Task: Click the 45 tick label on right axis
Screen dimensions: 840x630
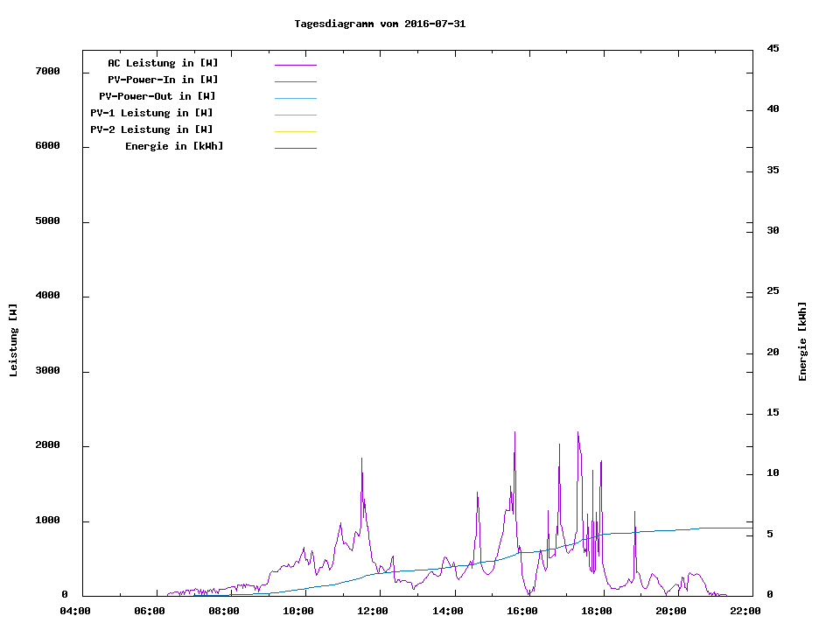Action: point(773,48)
